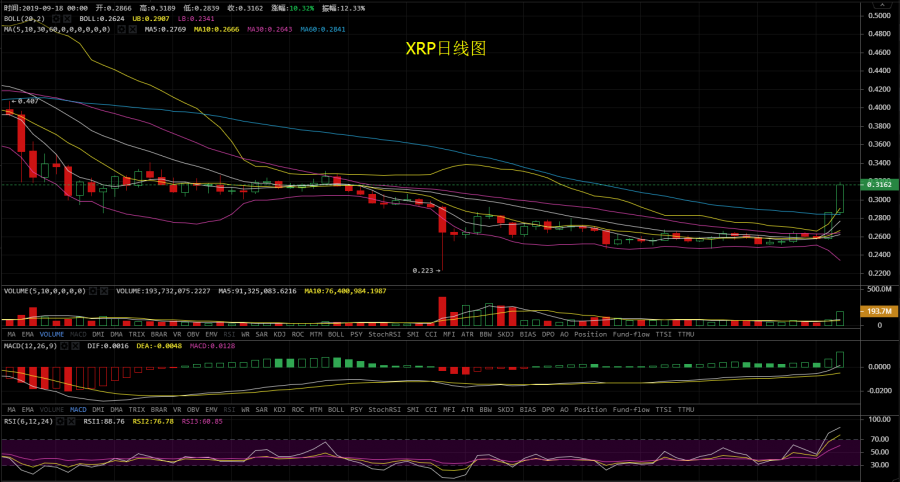900x482 pixels.
Task: Select BRAR tab in volume pane's indicator row
Action: (x=159, y=333)
